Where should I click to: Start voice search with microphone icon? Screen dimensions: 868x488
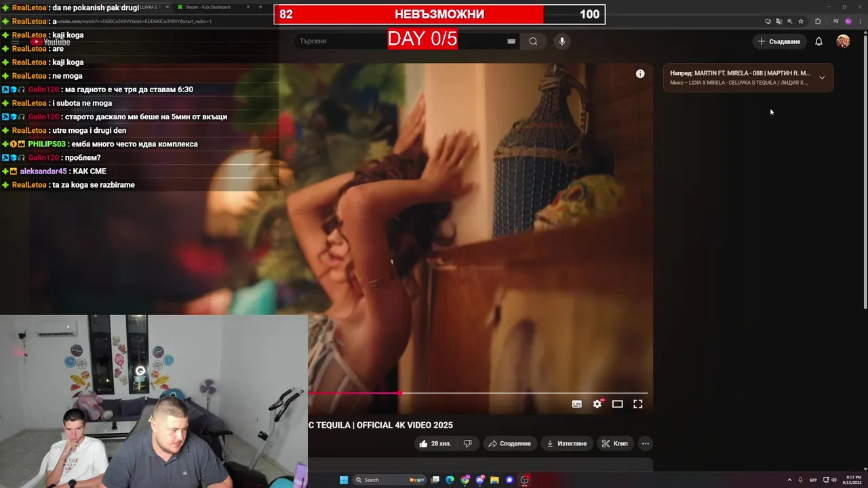[561, 41]
